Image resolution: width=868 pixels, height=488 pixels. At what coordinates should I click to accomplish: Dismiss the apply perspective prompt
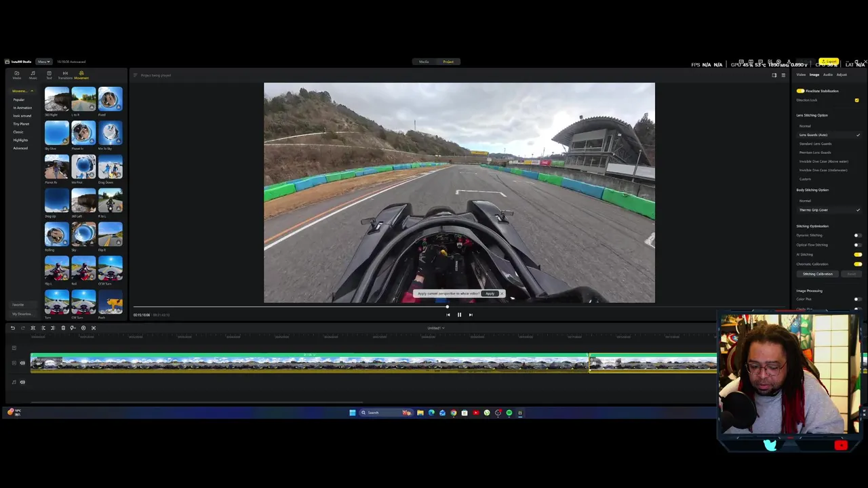pyautogui.click(x=502, y=293)
